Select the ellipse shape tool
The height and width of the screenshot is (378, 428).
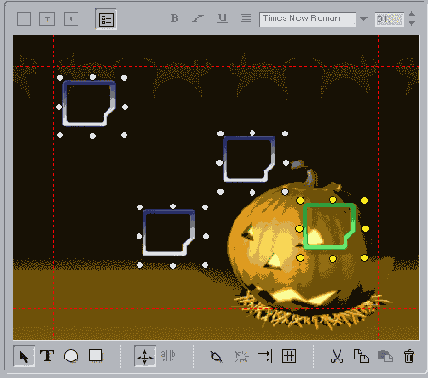[x=71, y=356]
